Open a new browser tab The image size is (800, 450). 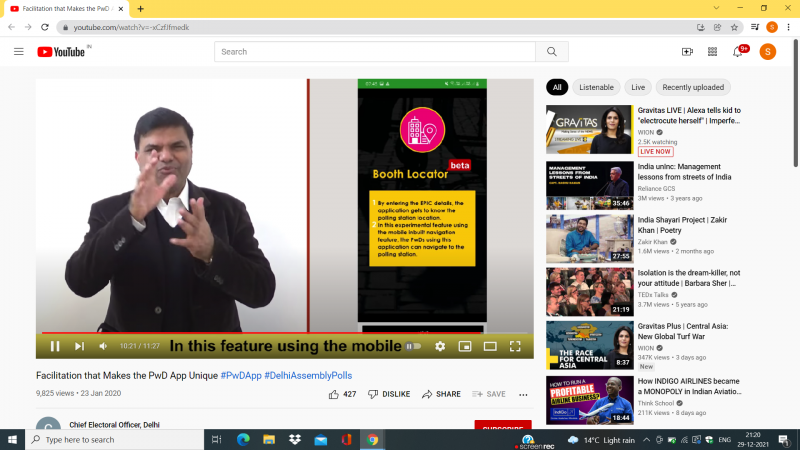[140, 9]
